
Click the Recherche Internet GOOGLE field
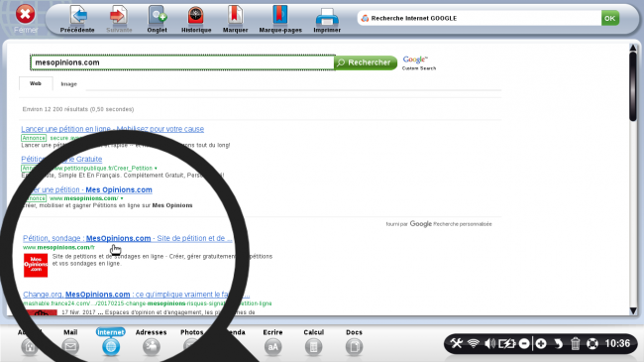479,18
